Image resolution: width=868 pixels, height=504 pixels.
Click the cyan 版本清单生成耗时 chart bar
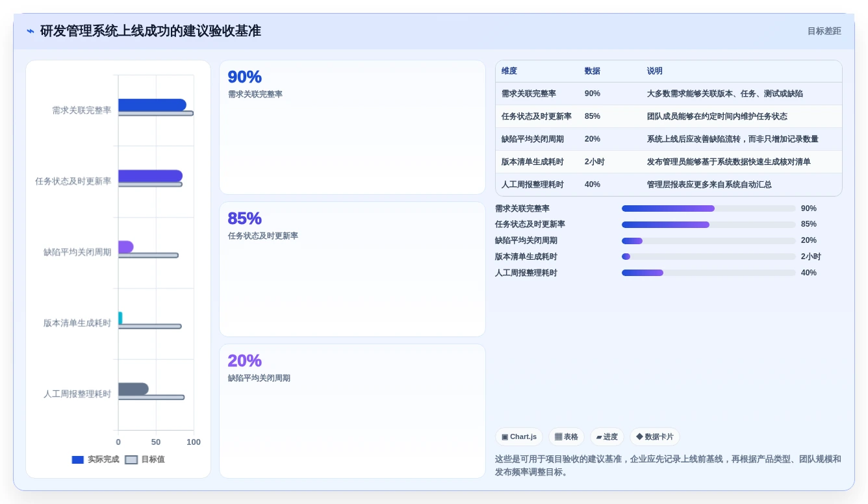click(120, 318)
